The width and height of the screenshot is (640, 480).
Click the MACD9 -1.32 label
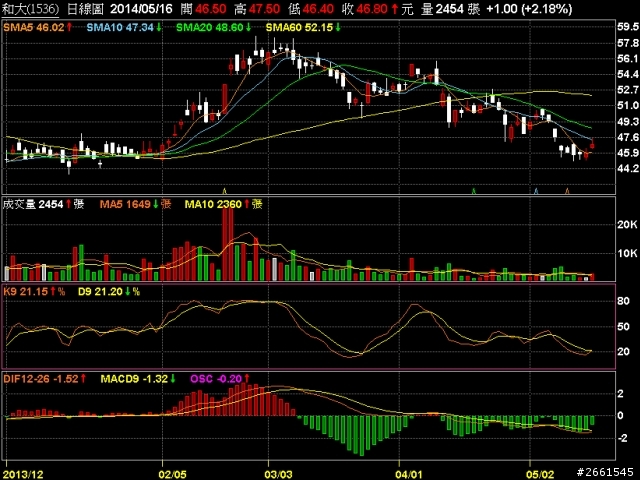coord(138,379)
